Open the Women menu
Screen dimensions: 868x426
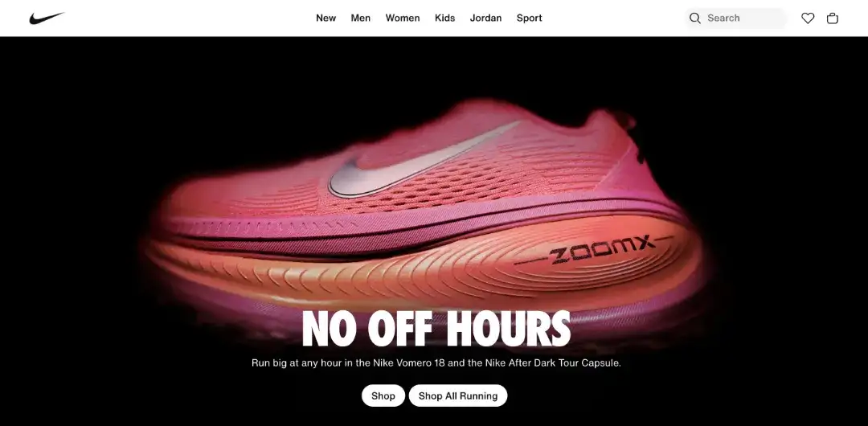(x=403, y=18)
